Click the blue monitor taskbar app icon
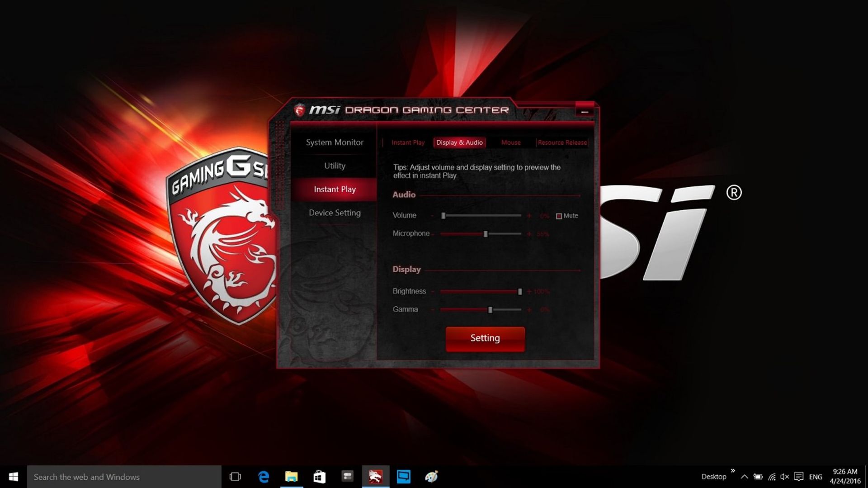Viewport: 868px width, 488px height. [403, 477]
